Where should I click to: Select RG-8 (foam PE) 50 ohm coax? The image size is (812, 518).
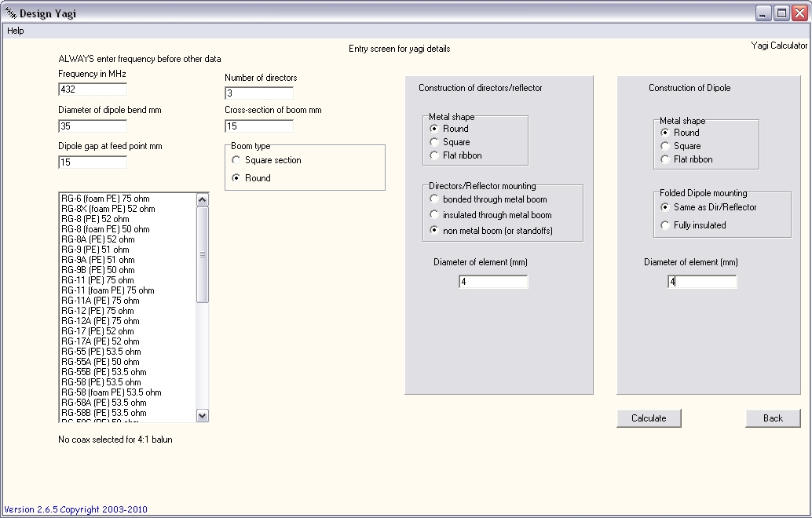127,228
